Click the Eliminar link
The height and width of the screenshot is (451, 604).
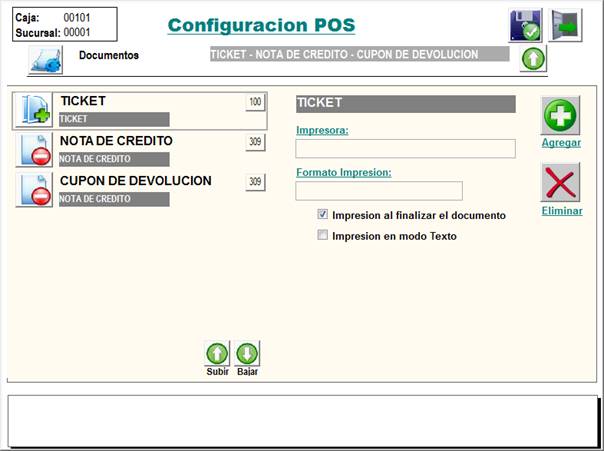[x=562, y=211]
